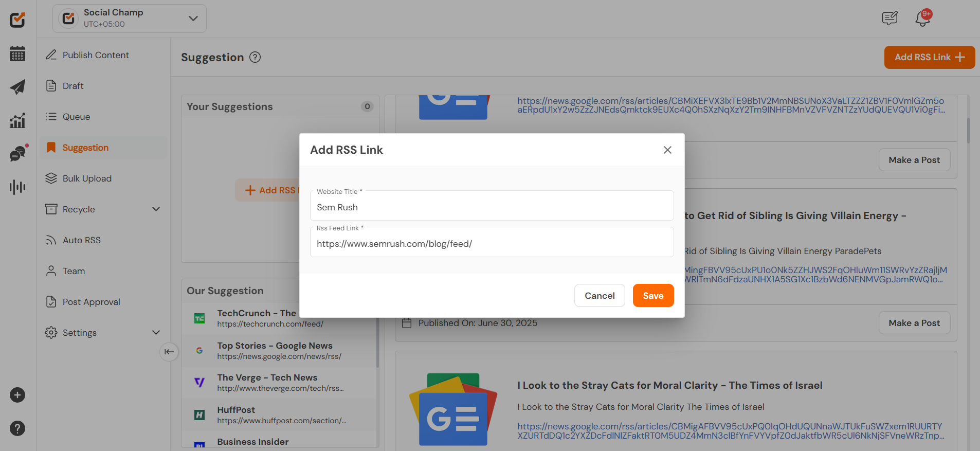Open the analytics bar chart icon

(17, 120)
